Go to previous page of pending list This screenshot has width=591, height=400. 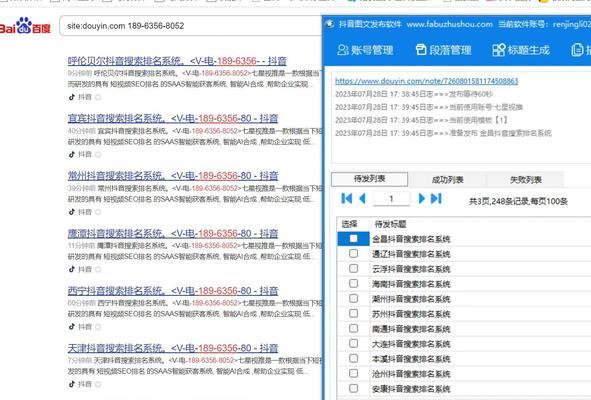(x=363, y=198)
